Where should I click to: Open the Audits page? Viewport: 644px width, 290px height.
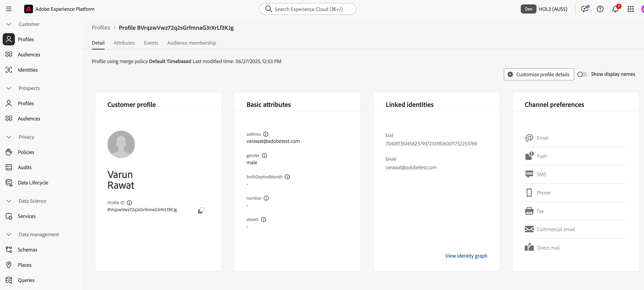25,167
